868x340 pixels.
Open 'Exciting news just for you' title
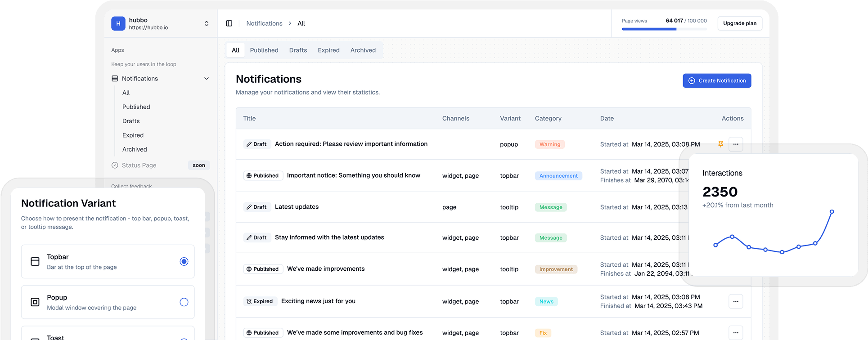pyautogui.click(x=318, y=301)
